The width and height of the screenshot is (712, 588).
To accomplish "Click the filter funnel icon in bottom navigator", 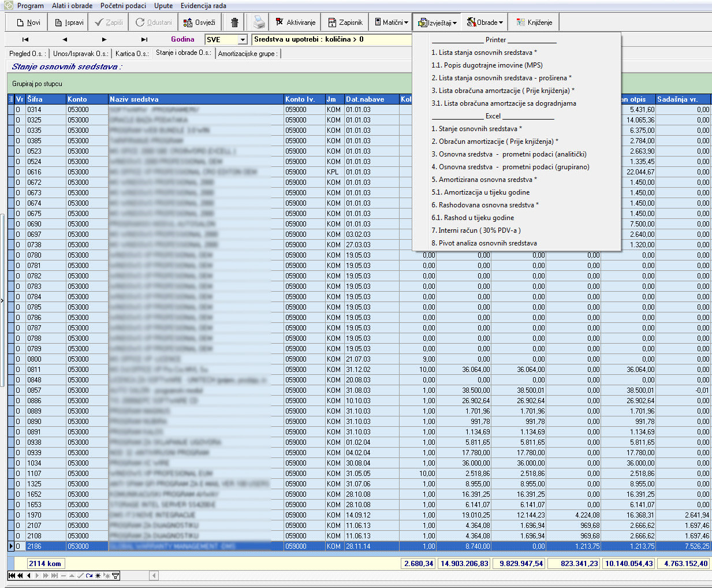I will [115, 575].
